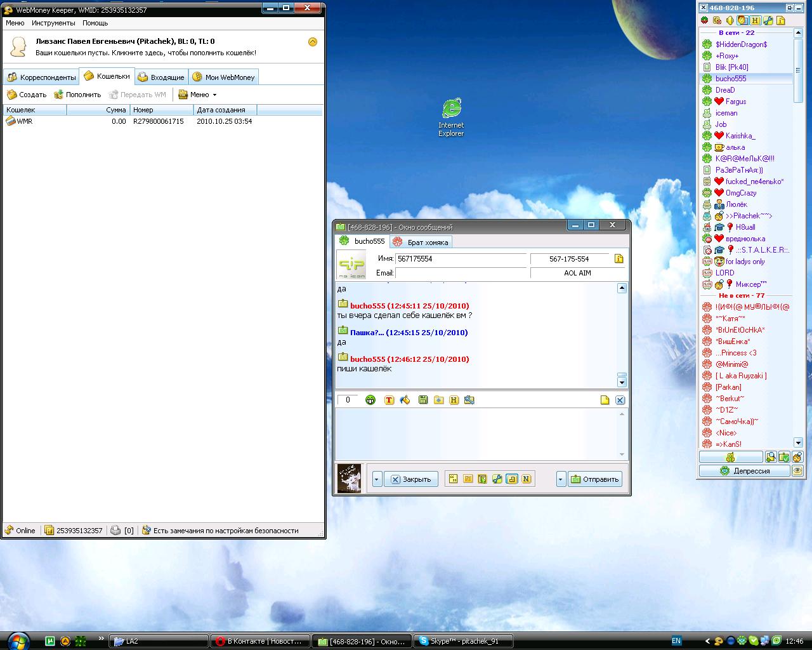Send message with Отправить button
This screenshot has width=812, height=650.
594,479
